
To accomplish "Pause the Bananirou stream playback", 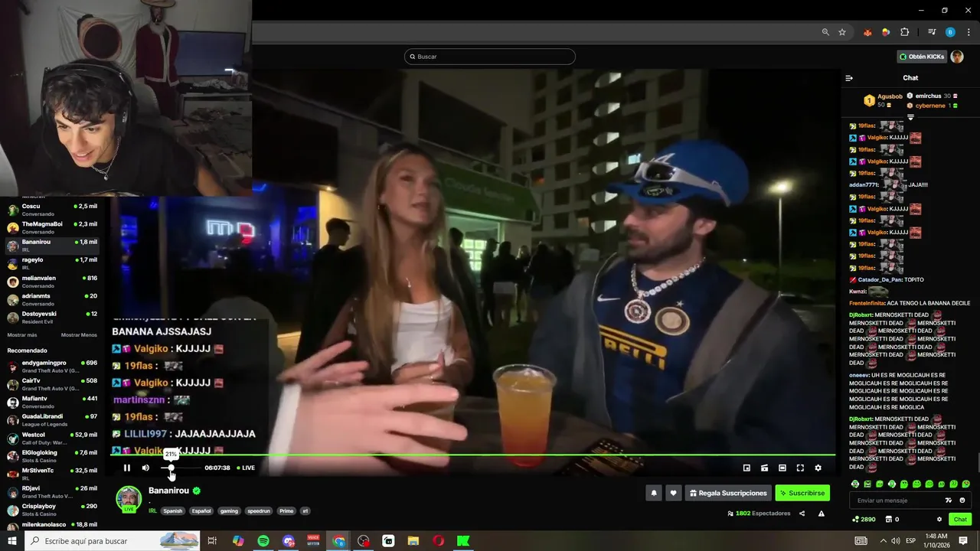I will tap(127, 468).
